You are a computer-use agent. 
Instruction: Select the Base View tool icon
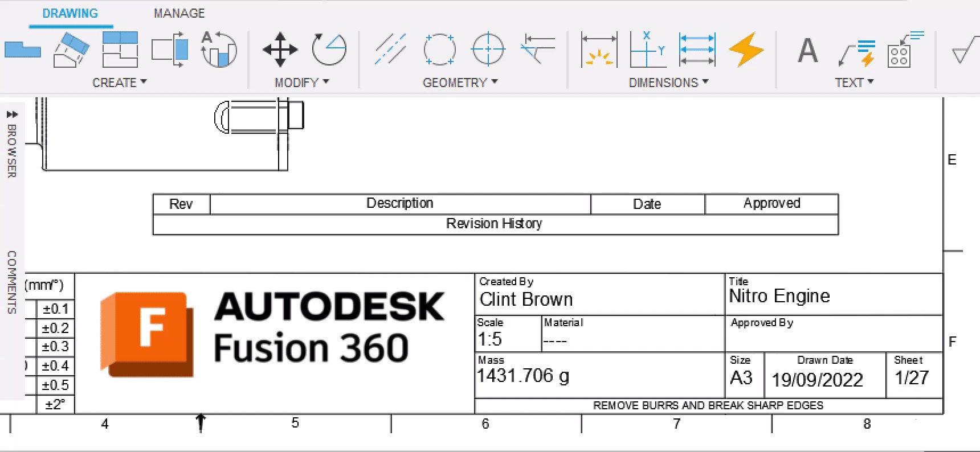tap(23, 50)
